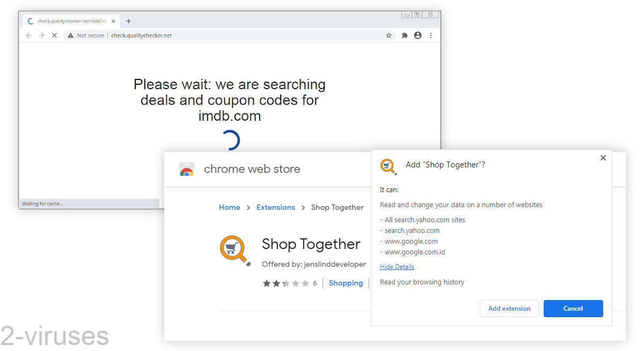644x351 pixels.
Task: Click the Chrome Web Store logo
Action: (x=187, y=169)
